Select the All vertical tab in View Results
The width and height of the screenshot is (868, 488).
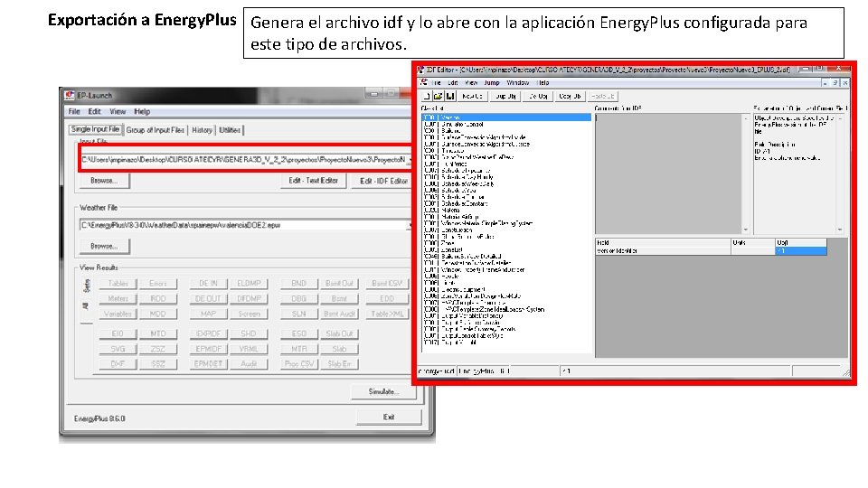[87, 306]
